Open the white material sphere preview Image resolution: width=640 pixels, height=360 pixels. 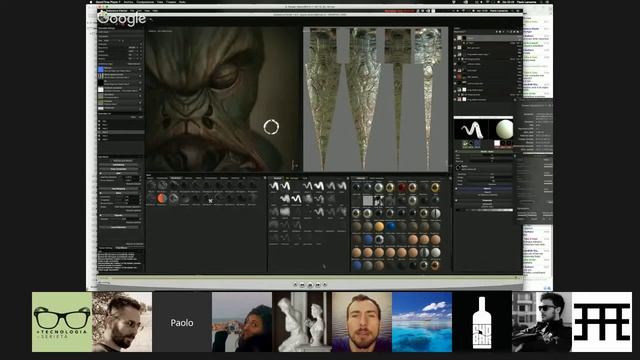(504, 130)
